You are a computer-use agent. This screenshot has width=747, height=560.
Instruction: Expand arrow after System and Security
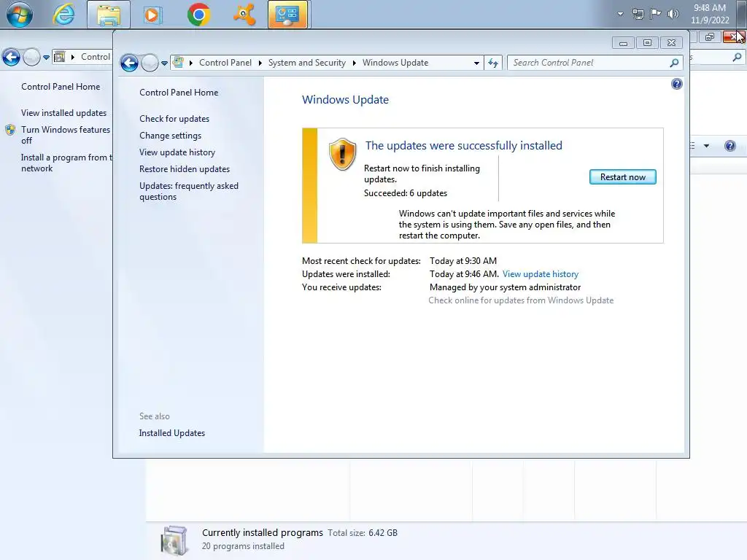[354, 63]
